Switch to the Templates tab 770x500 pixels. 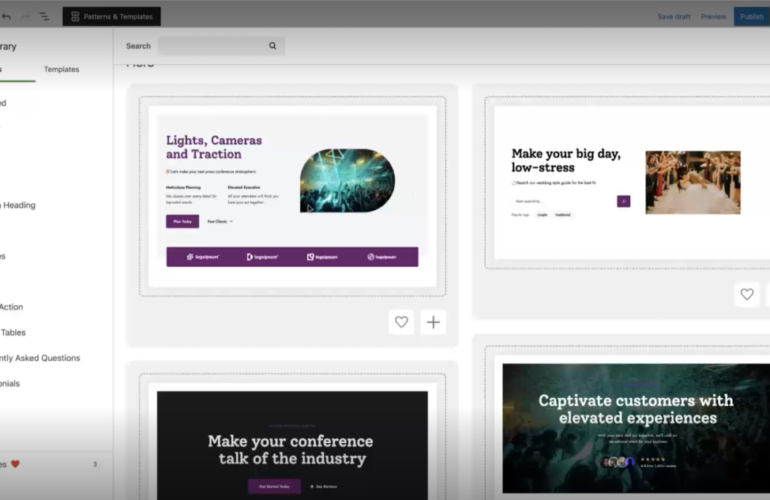61,69
